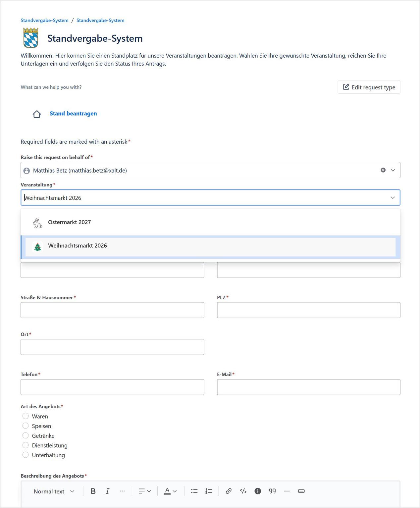This screenshot has height=508, width=420.
Task: Click the pencil icon in Edit request type
Action: click(346, 87)
